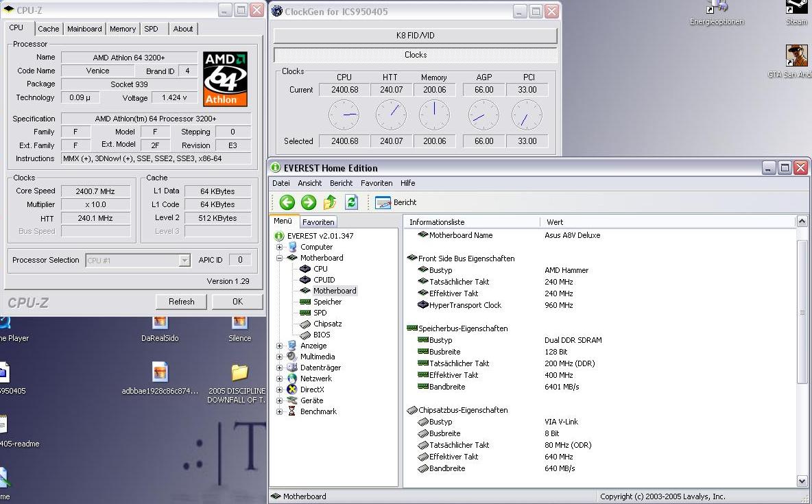
Task: Expand the Datenträger node
Action: [x=279, y=368]
